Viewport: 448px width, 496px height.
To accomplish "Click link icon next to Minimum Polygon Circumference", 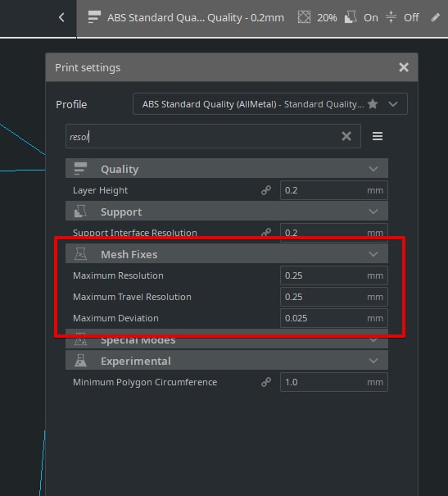I will 266,382.
